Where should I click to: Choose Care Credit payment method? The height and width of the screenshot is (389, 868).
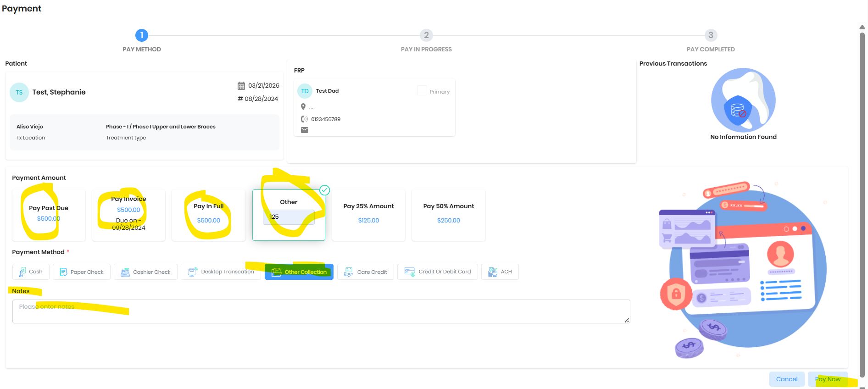pyautogui.click(x=366, y=272)
